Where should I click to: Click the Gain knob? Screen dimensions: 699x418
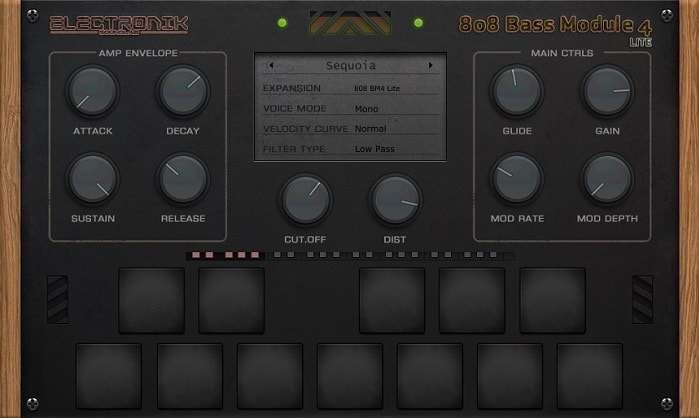point(607,91)
